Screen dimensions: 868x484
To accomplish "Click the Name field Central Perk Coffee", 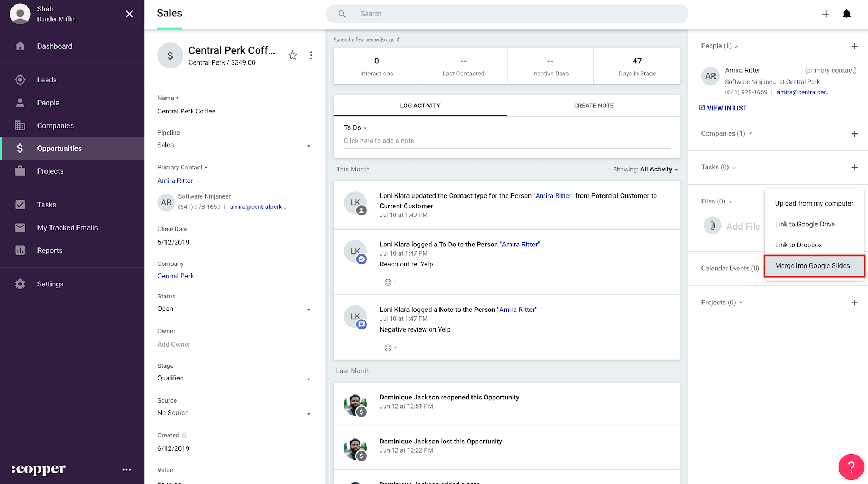I will tap(187, 111).
